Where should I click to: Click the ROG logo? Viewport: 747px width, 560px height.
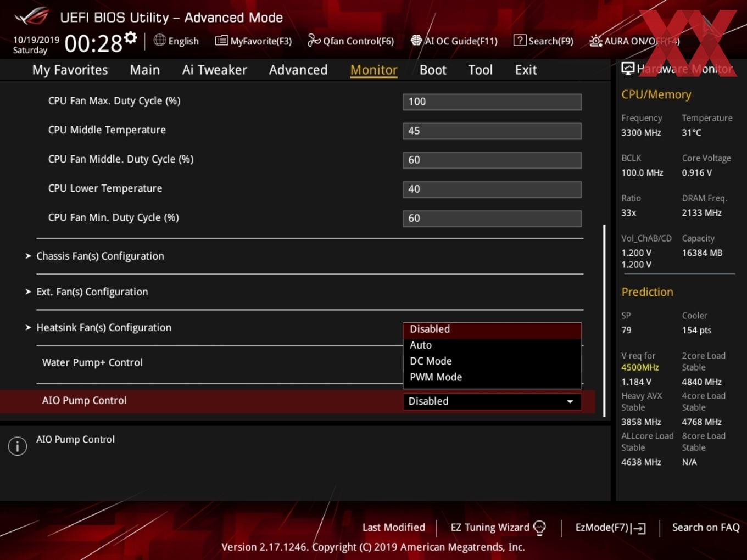[x=32, y=16]
